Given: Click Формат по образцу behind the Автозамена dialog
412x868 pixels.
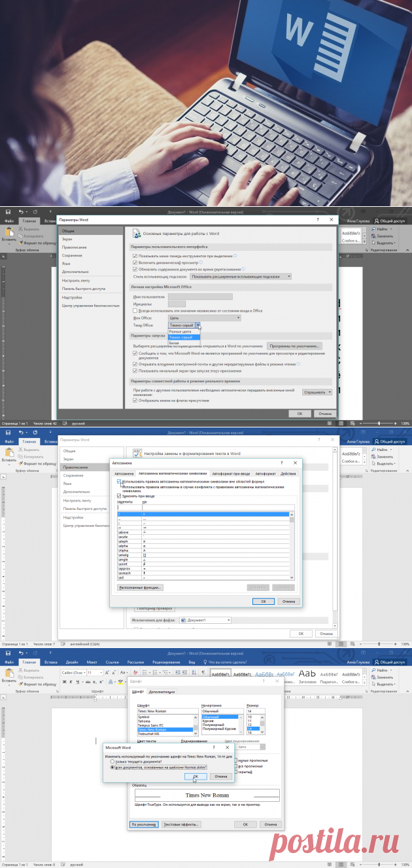Looking at the screenshot, I should (x=39, y=465).
